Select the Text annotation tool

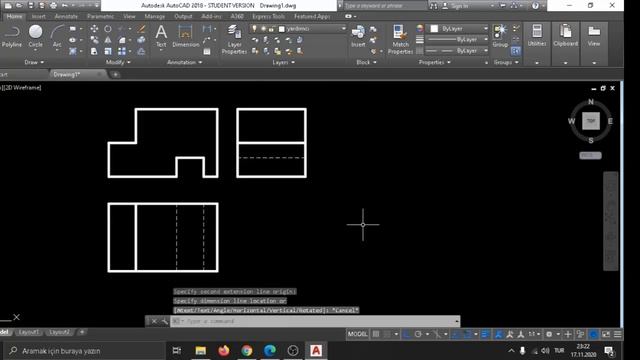161,37
